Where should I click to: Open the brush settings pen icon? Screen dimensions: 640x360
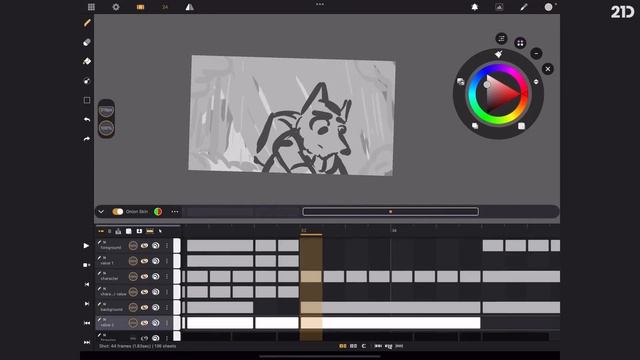coord(524,7)
